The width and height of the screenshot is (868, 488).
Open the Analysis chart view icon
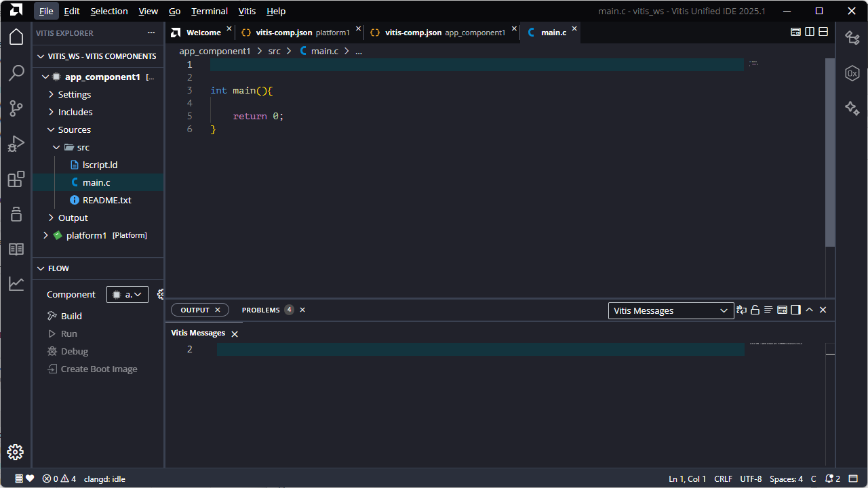click(16, 284)
